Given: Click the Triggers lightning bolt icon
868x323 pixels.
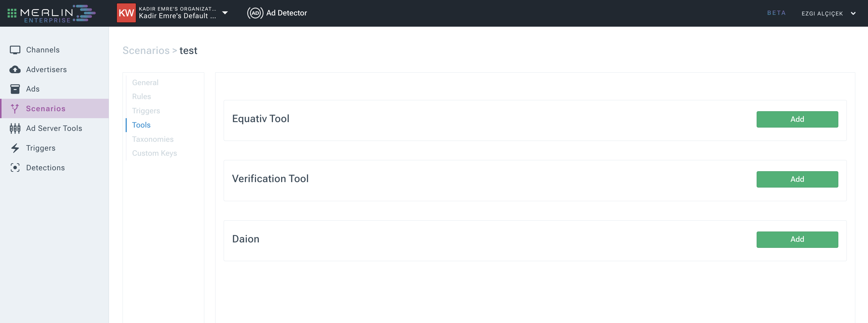Looking at the screenshot, I should 15,148.
